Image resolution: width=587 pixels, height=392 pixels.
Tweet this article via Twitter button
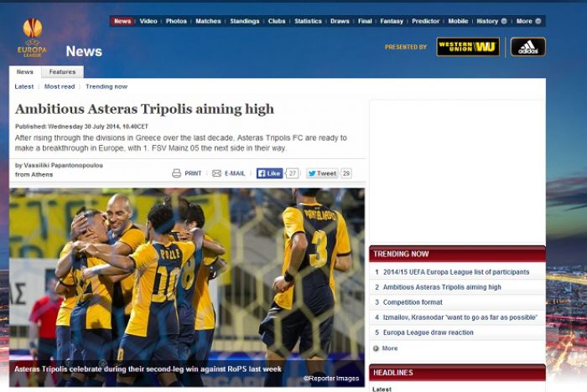322,173
